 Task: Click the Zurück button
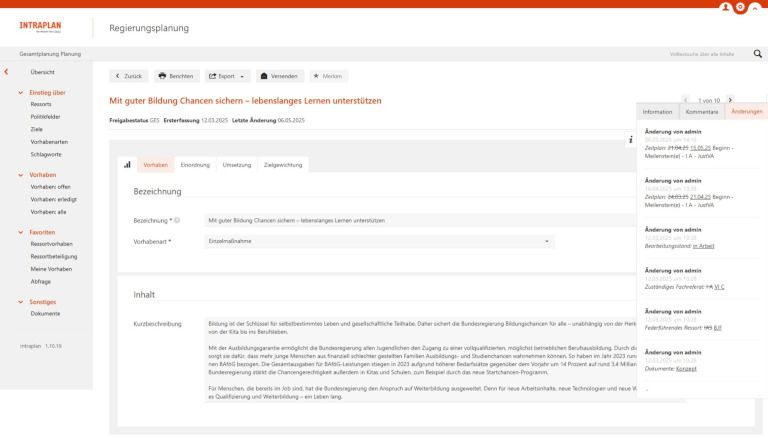click(x=131, y=76)
